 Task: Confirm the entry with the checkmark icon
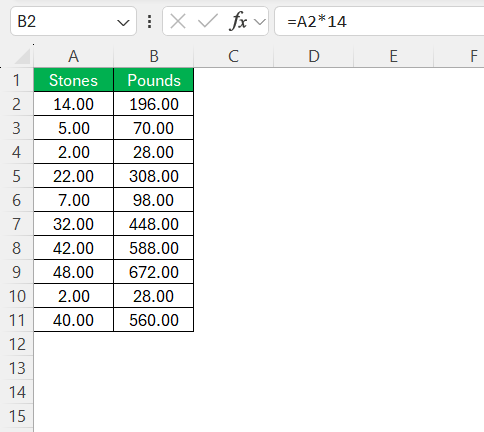click(207, 22)
